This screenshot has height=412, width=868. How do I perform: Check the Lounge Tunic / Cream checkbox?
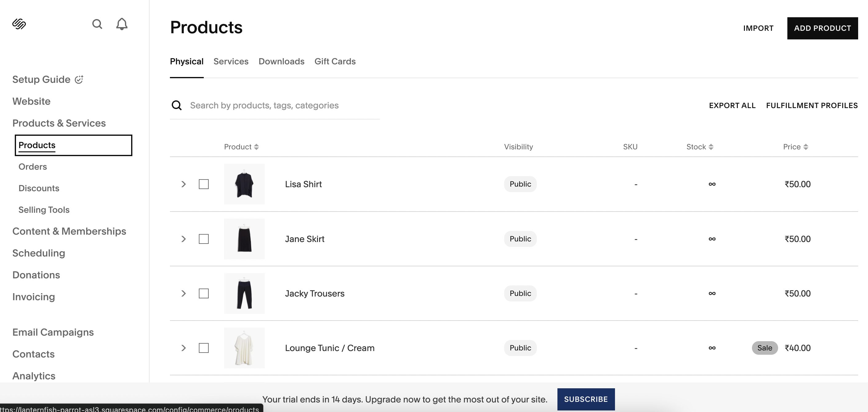click(203, 348)
